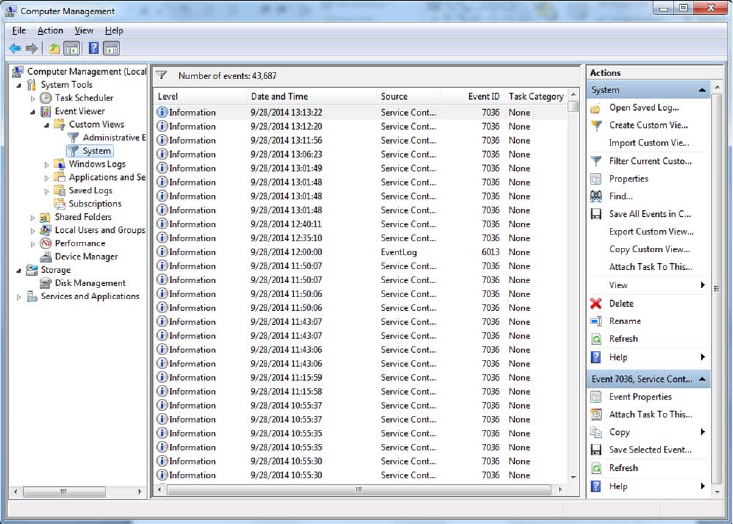Click the Save Selected Event floppy icon
The image size is (733, 524).
[x=596, y=450]
